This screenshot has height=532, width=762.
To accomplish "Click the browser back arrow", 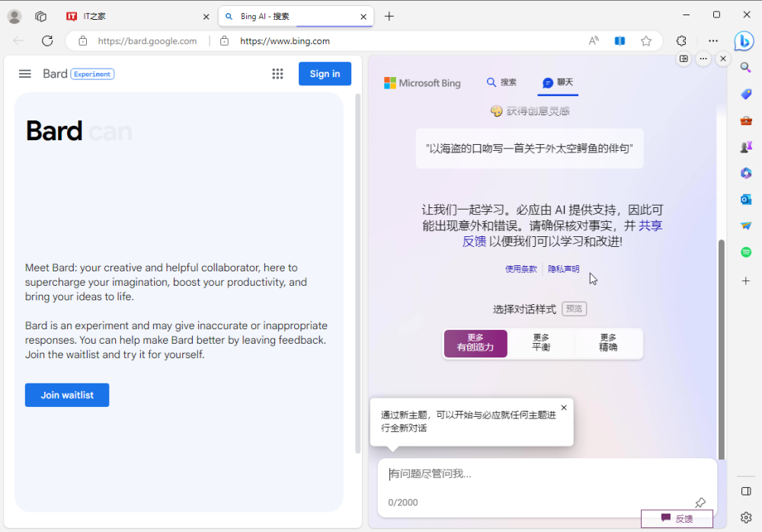I will 18,41.
